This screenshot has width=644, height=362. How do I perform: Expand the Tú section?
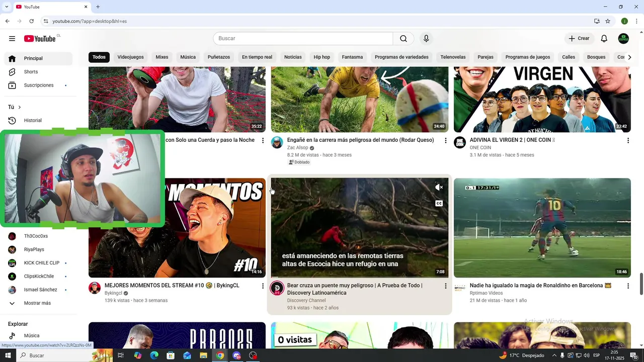coord(15,107)
